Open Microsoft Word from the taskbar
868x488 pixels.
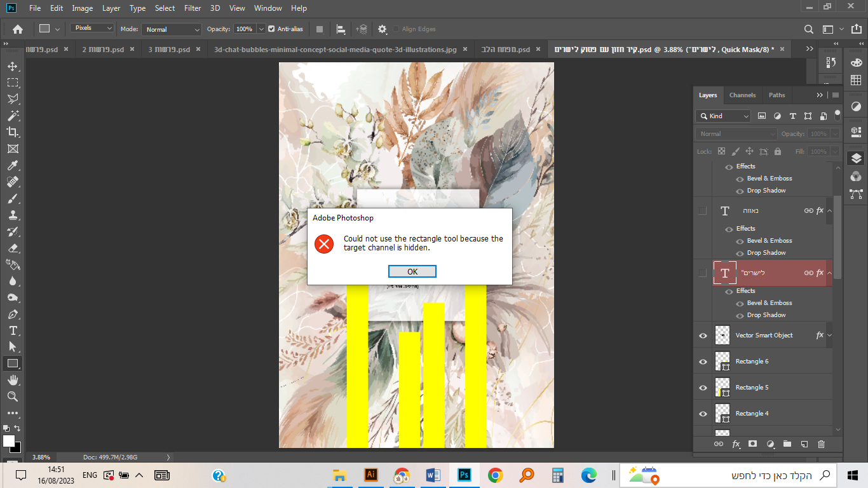click(x=433, y=475)
